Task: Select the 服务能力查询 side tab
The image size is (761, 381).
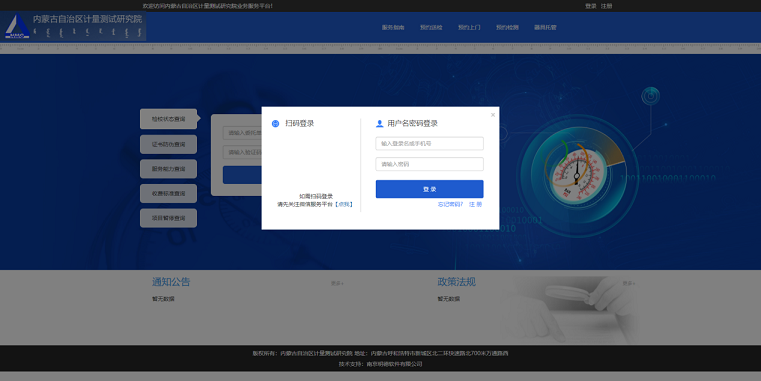Action: click(x=168, y=169)
